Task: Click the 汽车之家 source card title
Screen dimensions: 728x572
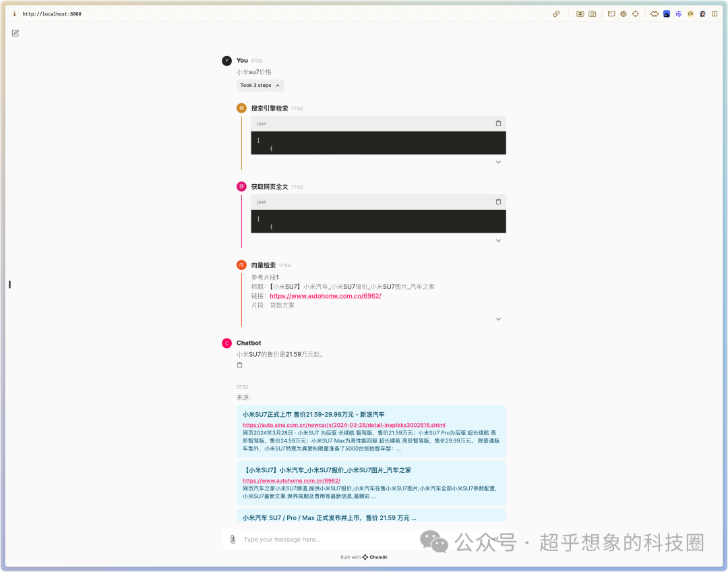Action: tap(327, 470)
